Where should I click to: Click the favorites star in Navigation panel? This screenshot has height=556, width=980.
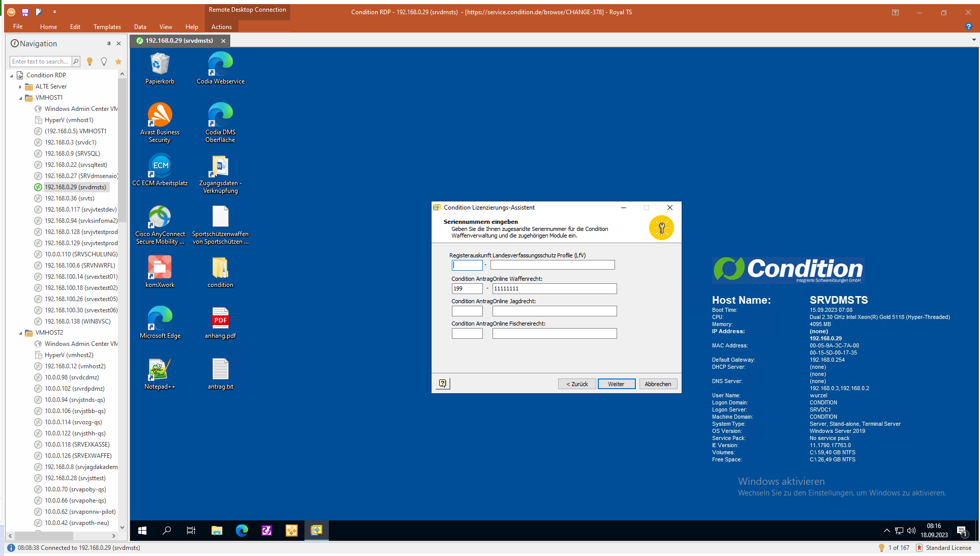point(118,62)
